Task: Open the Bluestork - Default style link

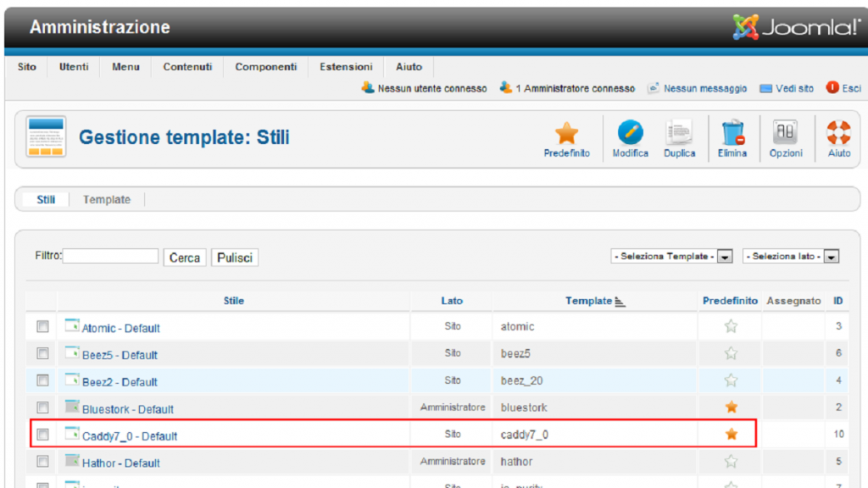Action: point(128,409)
